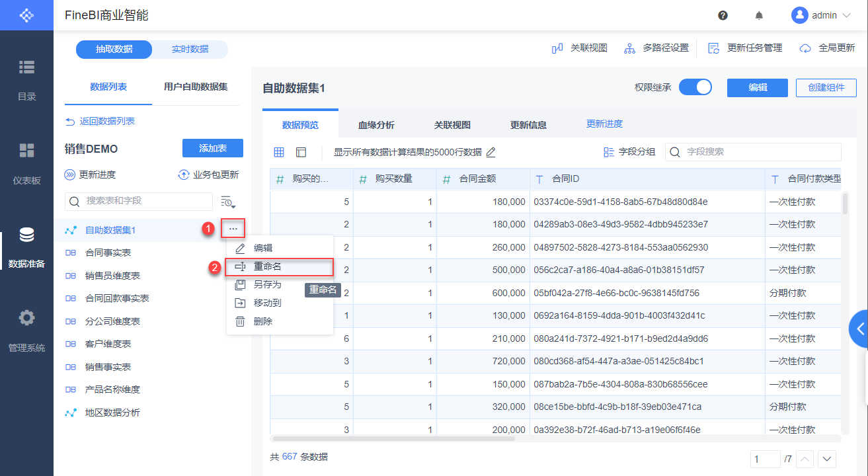Open the notifications bell icon
Viewport: 868px width, 476px height.
click(759, 15)
